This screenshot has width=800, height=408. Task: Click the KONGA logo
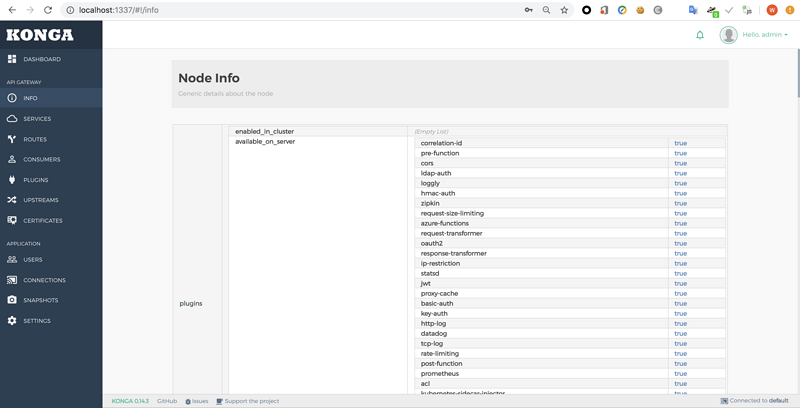click(40, 35)
